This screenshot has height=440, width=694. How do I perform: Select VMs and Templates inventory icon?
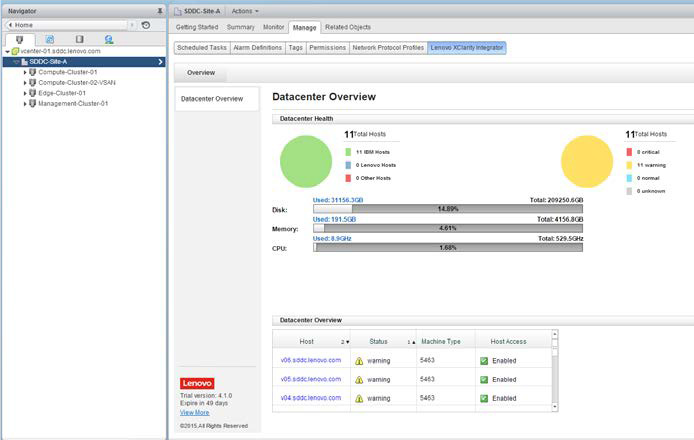pyautogui.click(x=50, y=39)
